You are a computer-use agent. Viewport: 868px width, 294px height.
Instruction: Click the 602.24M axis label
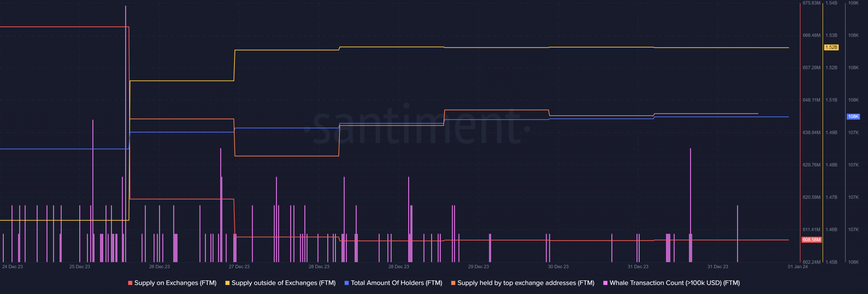coord(811,262)
